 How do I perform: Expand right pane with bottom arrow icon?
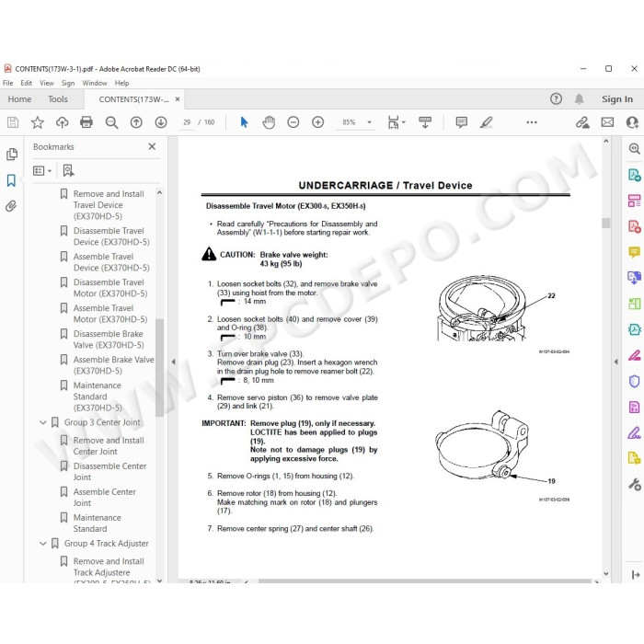pyautogui.click(x=636, y=575)
